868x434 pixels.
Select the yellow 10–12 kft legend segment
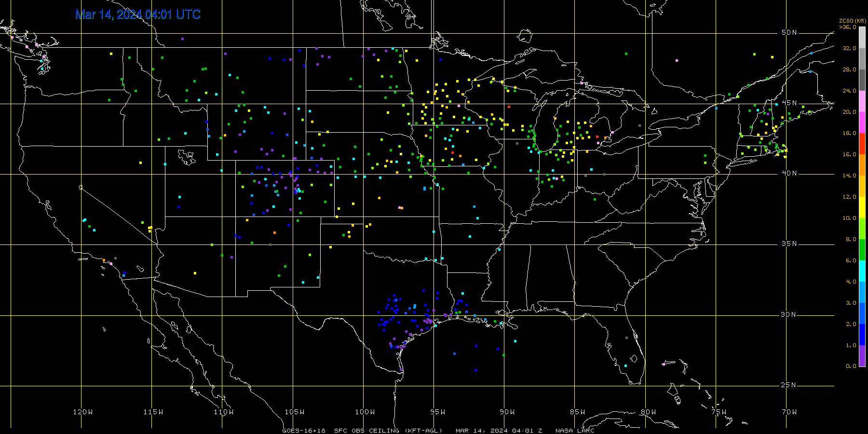tap(862, 207)
